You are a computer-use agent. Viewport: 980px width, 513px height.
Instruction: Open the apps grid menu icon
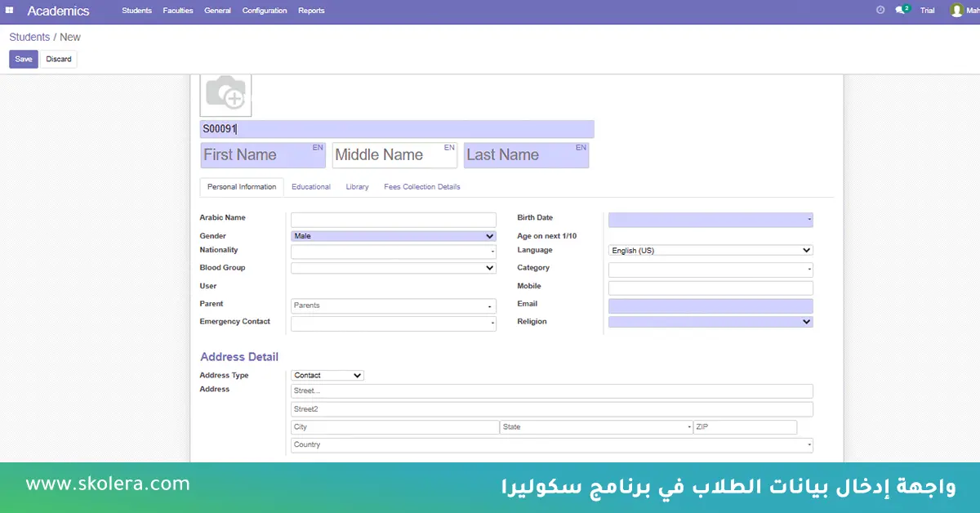(10, 11)
